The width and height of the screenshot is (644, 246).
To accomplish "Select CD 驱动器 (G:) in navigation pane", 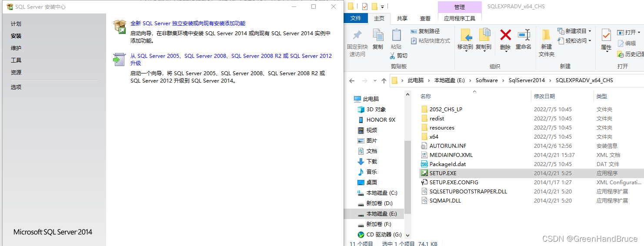I will [x=384, y=235].
